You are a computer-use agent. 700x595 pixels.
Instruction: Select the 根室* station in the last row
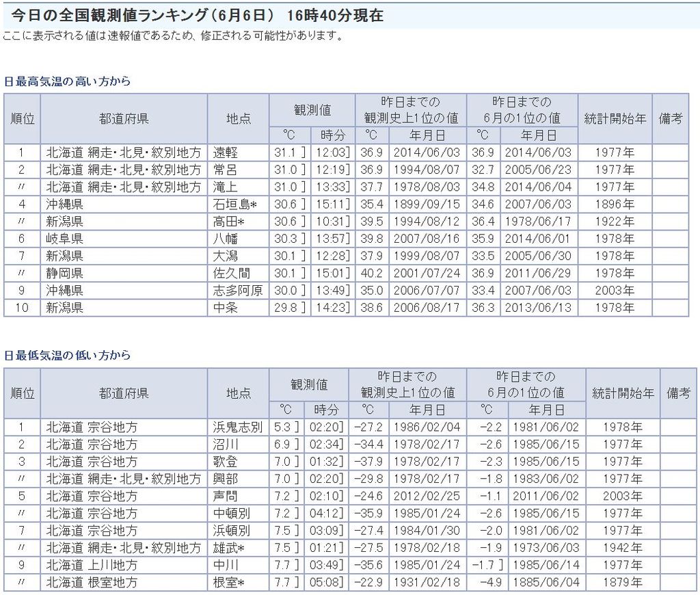(x=229, y=583)
